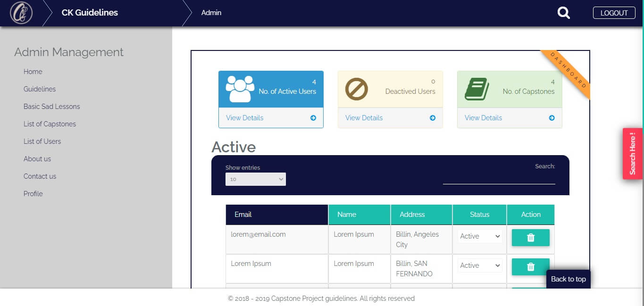
Task: Click arrow icon on Capstones card
Action: tap(552, 118)
